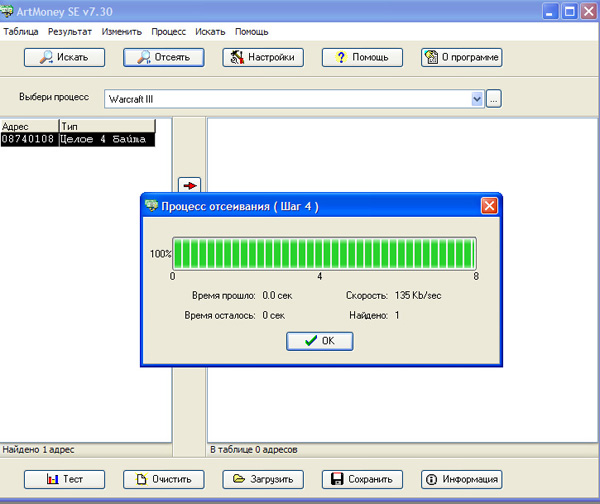
Task: Expand the process selection dropdown arrow
Action: coord(477,99)
